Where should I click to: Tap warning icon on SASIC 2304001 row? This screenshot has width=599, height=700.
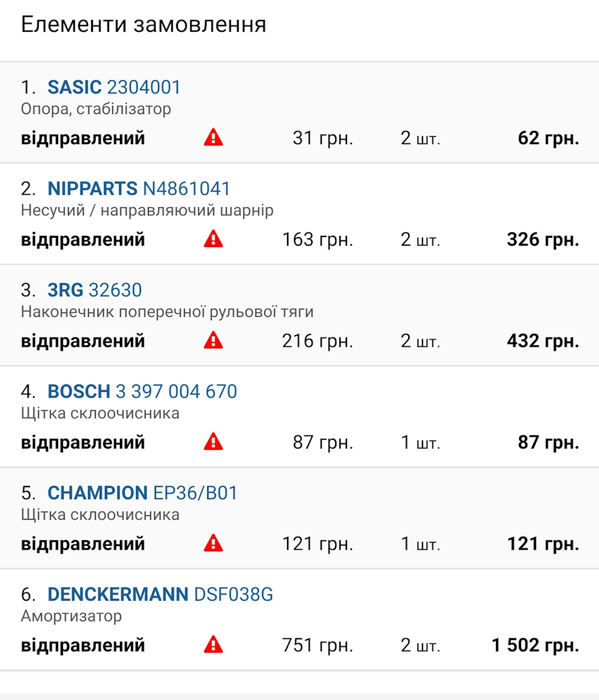point(213,137)
